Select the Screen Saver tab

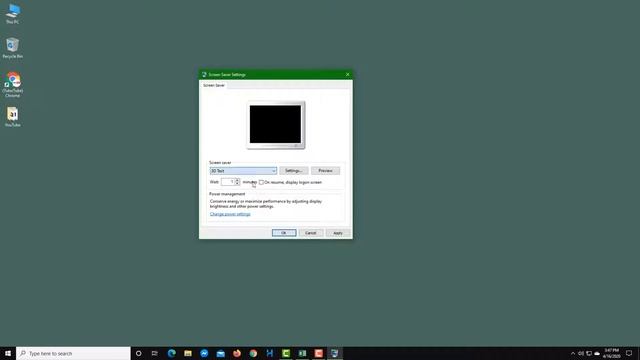(214, 85)
